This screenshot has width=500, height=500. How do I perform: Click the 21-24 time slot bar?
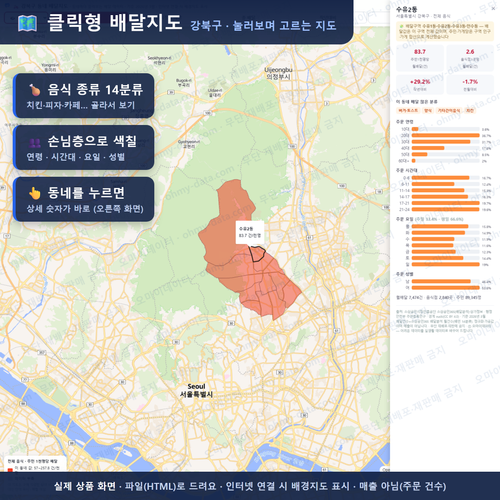tap(445, 209)
